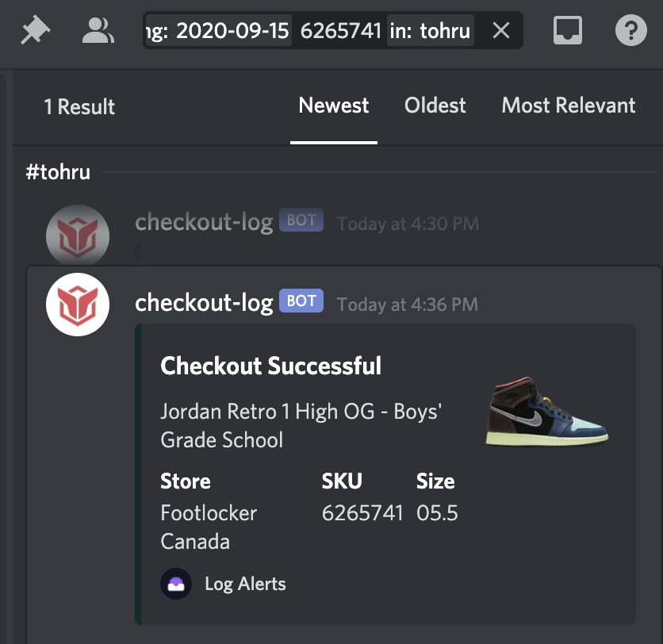Keep results sorted by Newest
Screen dimensions: 663x644
333,105
